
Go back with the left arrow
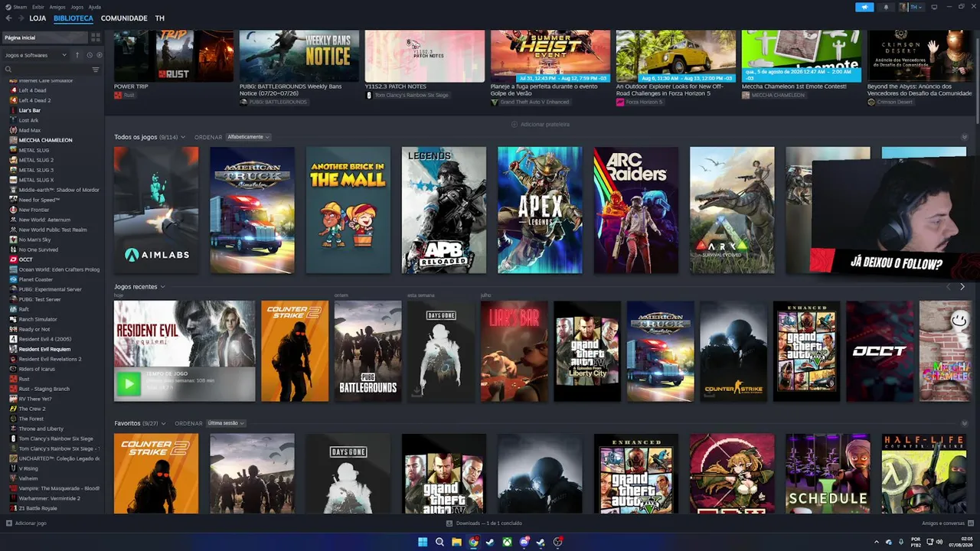pyautogui.click(x=9, y=18)
